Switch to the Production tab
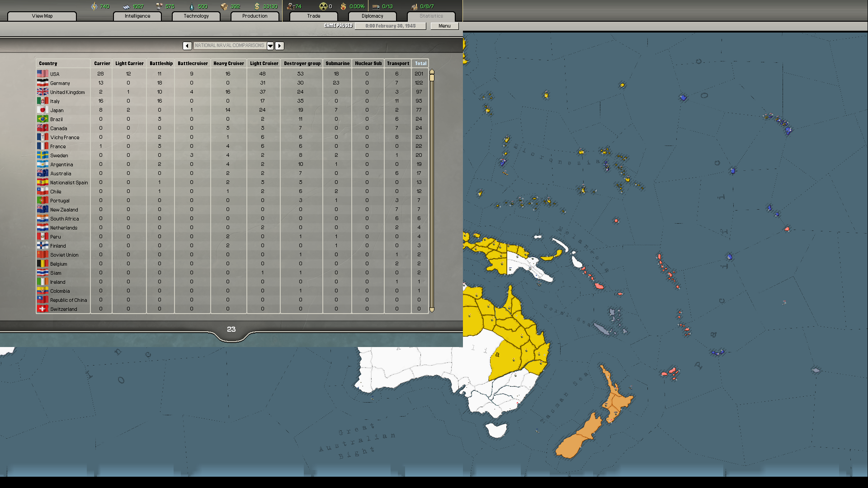The width and height of the screenshot is (868, 488). point(255,16)
